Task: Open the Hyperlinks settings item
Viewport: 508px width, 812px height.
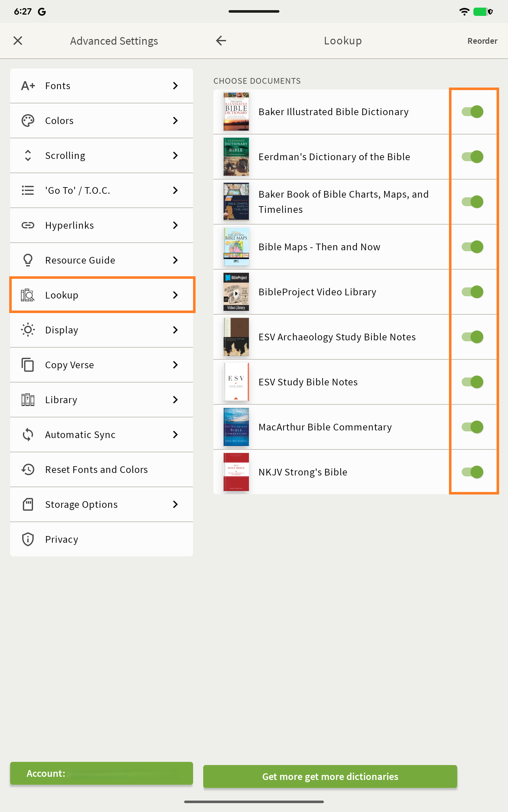Action: pos(102,226)
